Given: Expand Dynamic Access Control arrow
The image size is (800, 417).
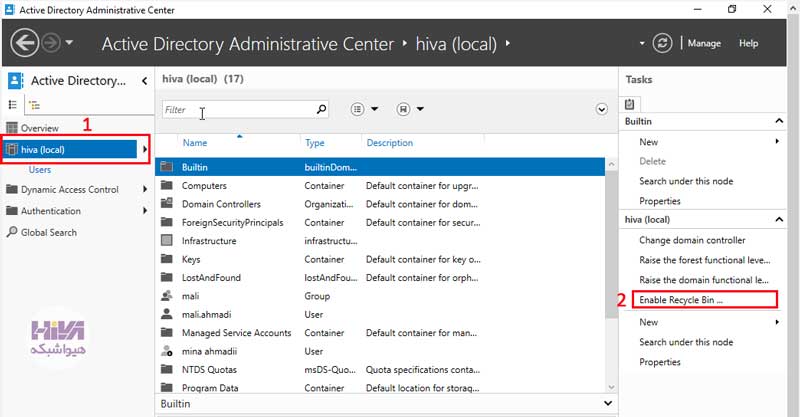Looking at the screenshot, I should point(145,189).
